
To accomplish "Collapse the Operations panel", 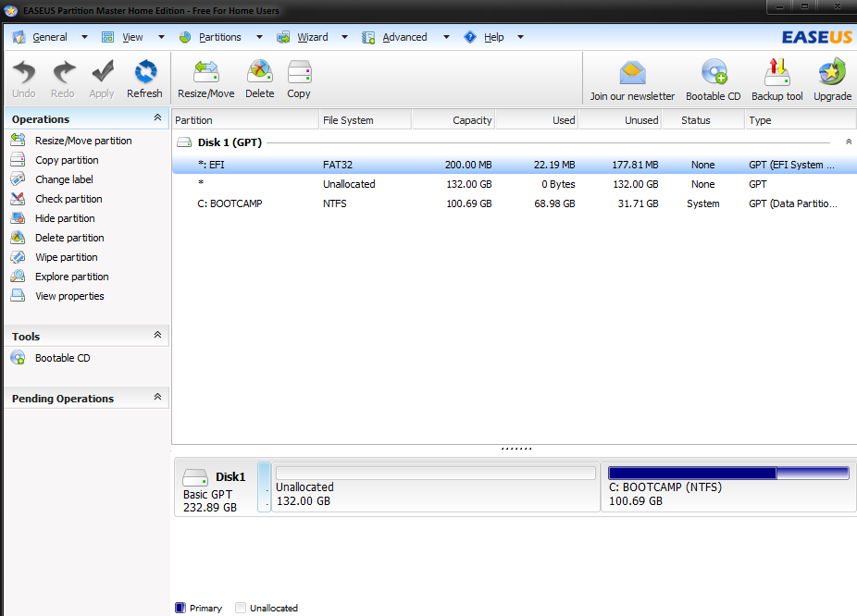I will [157, 117].
